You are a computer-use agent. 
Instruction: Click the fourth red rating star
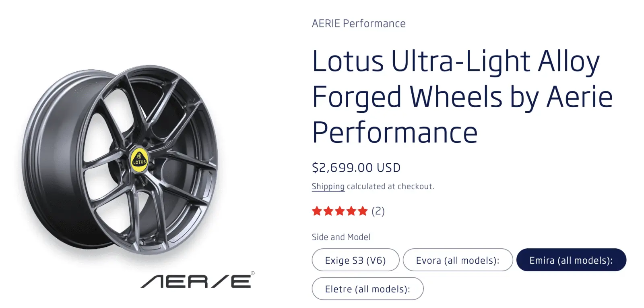click(351, 211)
